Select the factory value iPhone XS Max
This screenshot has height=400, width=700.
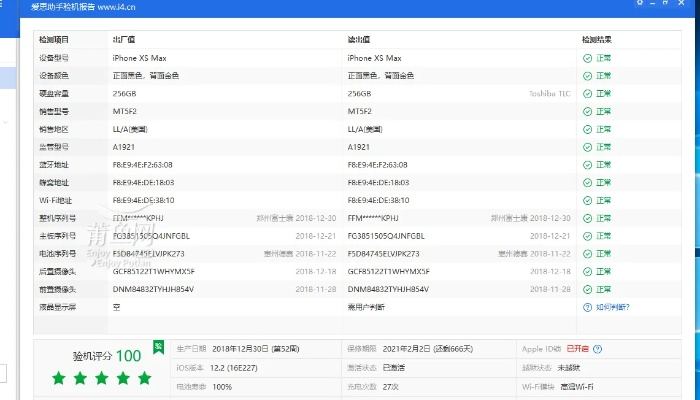[x=139, y=58]
